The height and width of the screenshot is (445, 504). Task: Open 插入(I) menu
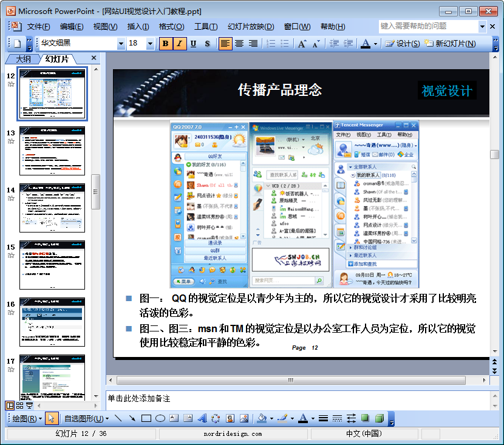[138, 27]
